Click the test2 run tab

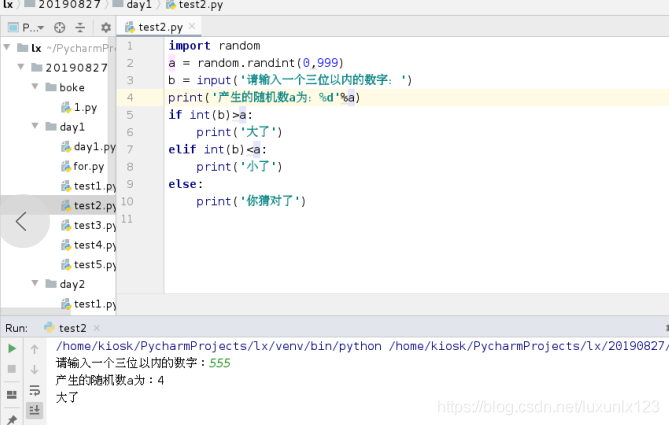(66, 328)
